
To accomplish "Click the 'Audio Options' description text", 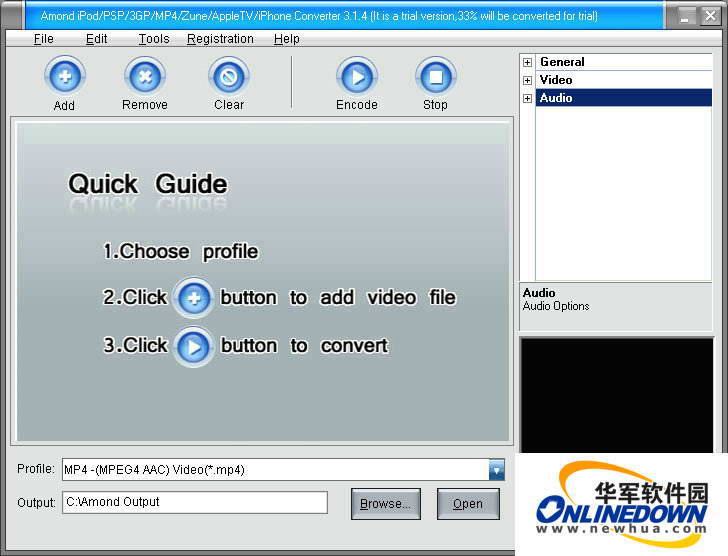I will [x=556, y=306].
